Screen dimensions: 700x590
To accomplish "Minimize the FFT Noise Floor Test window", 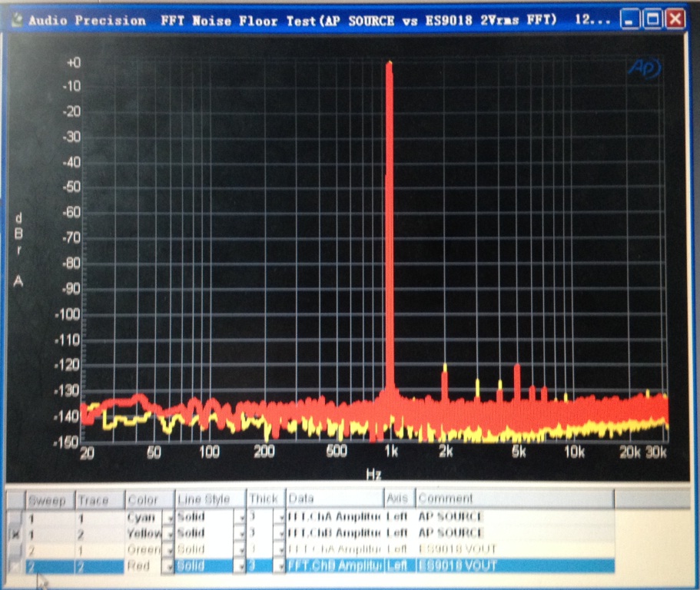I will pos(629,20).
